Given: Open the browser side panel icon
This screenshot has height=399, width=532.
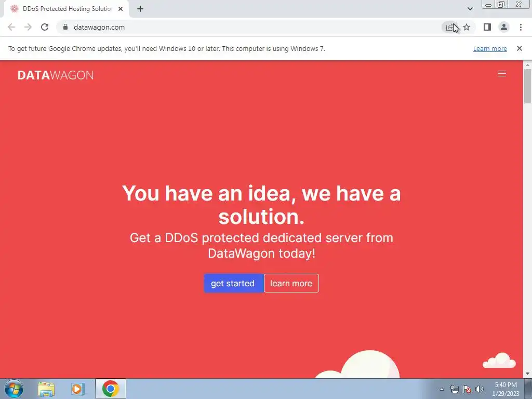Looking at the screenshot, I should [487, 27].
